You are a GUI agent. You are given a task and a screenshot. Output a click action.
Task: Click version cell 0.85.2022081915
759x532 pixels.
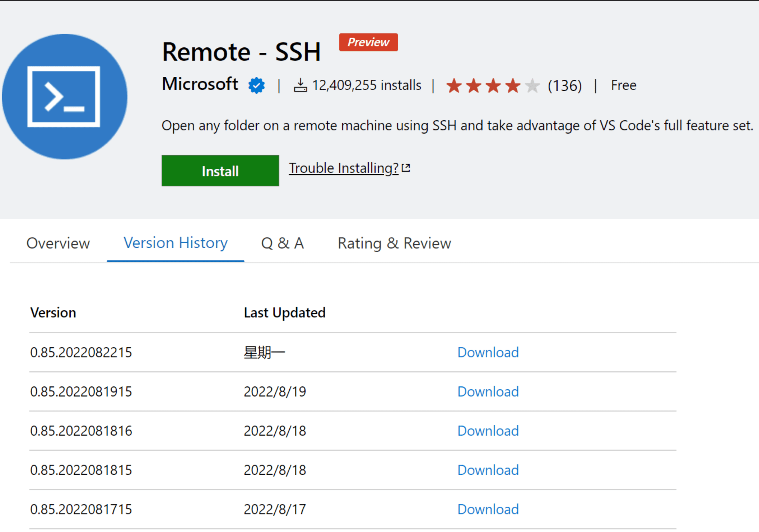click(x=81, y=392)
